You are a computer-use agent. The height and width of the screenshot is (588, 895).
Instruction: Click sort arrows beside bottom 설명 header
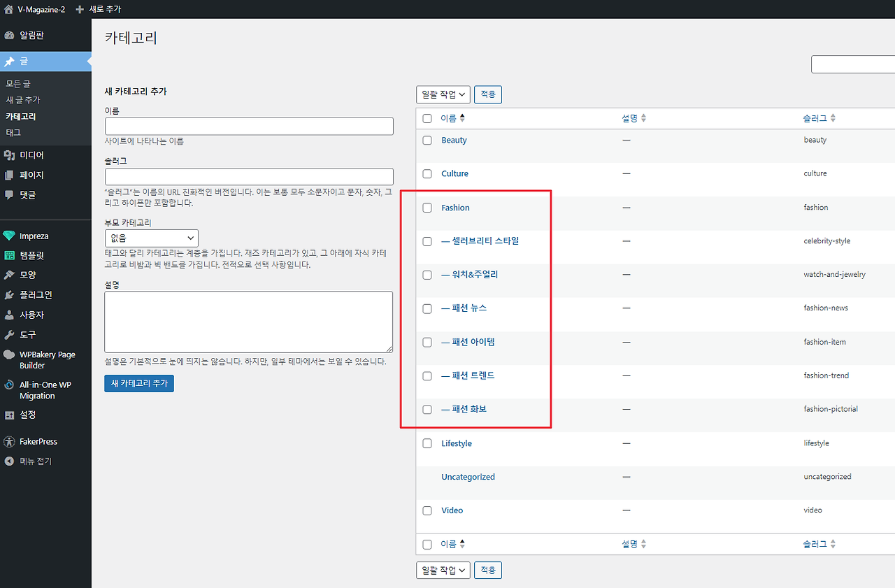coord(643,544)
